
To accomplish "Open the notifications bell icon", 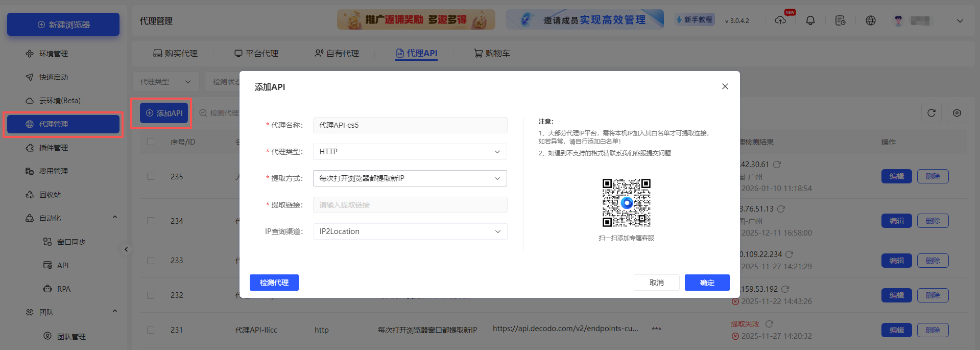I will point(810,20).
